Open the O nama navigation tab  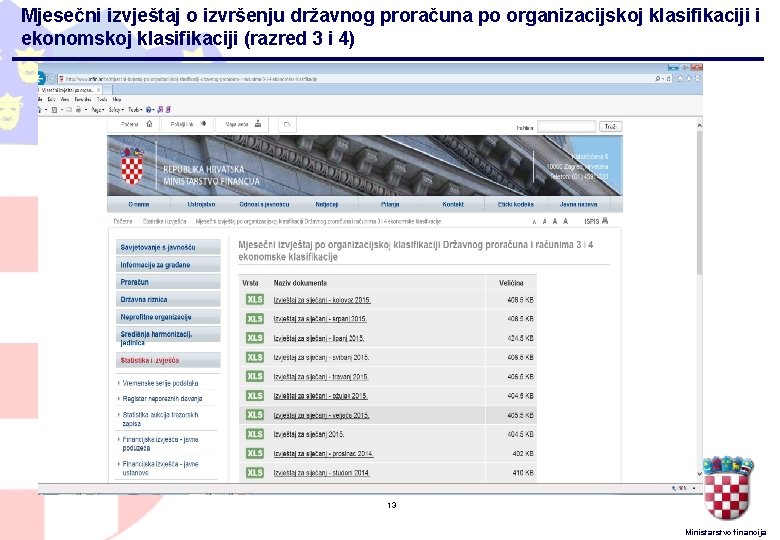coord(139,204)
